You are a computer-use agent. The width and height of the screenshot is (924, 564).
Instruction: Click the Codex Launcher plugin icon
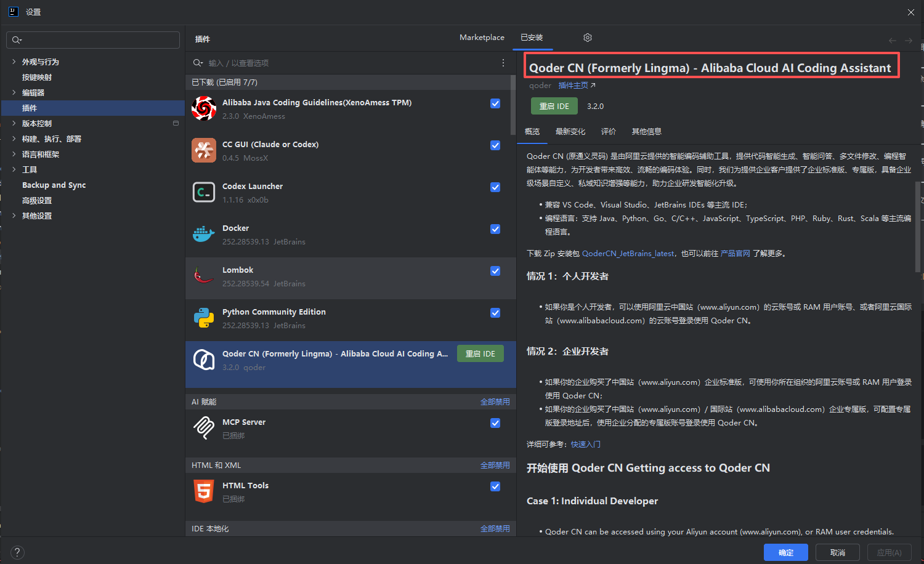[x=204, y=192]
